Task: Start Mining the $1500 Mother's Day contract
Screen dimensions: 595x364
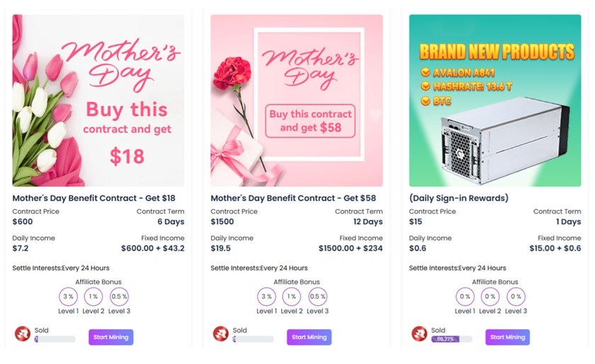Action: (310, 337)
